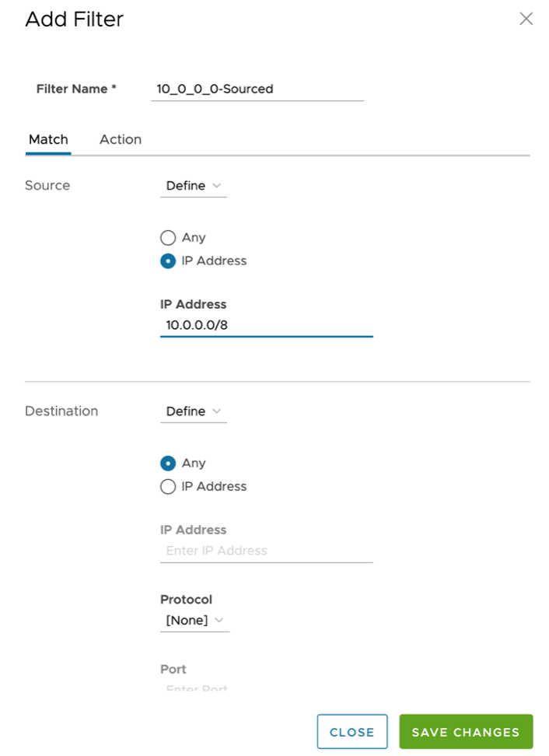Switch to the Match tab
This screenshot has height=756, width=549.
[x=48, y=140]
